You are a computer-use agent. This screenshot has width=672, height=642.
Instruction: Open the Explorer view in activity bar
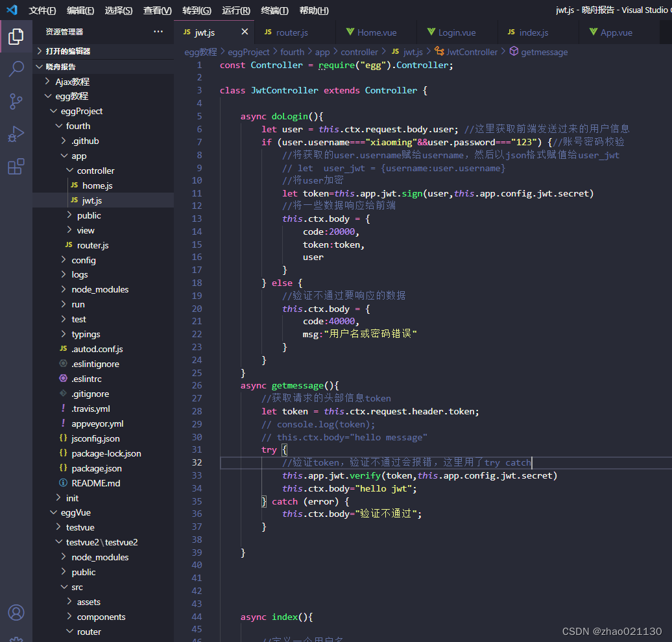pos(16,37)
